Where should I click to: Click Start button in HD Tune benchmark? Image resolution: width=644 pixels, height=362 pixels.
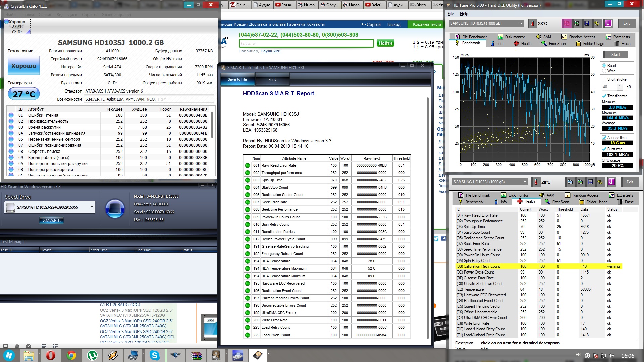click(x=615, y=55)
